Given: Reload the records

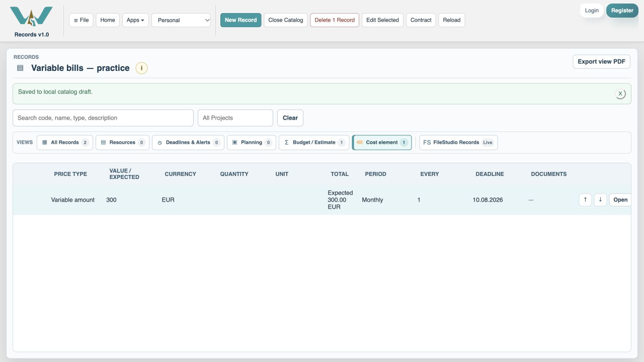Looking at the screenshot, I should click(452, 20).
